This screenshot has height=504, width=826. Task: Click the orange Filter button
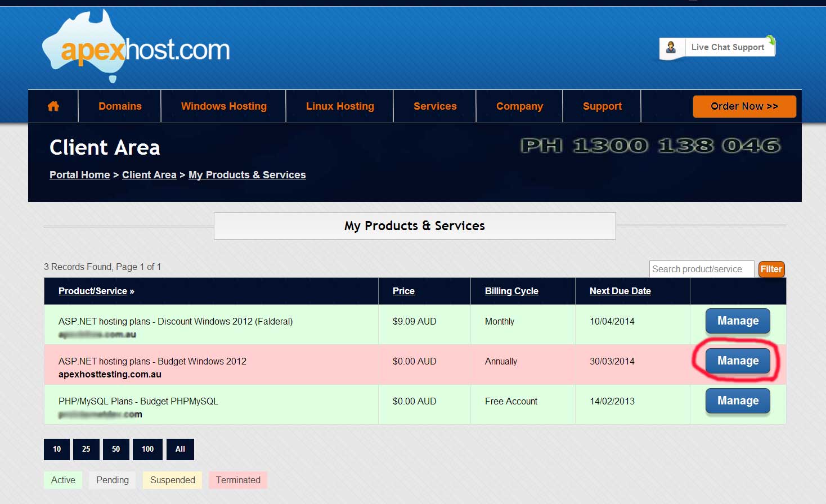click(771, 269)
